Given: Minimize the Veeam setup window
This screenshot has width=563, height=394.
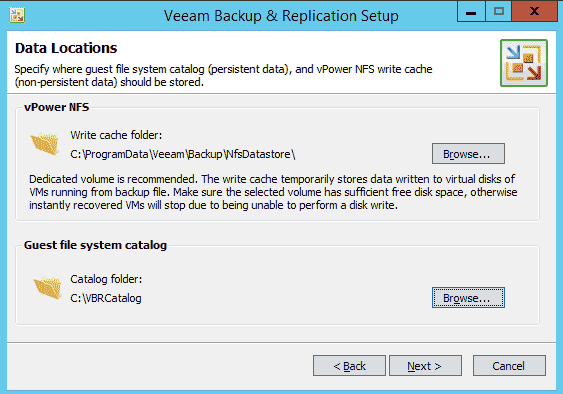Looking at the screenshot, I should (471, 11).
